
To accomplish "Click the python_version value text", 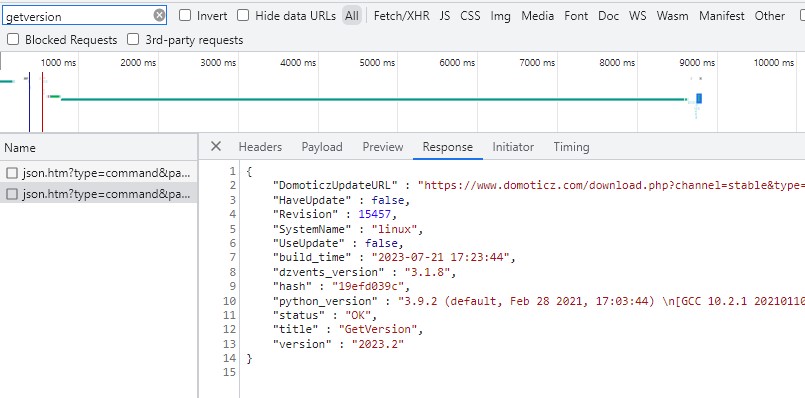I will [x=601, y=301].
